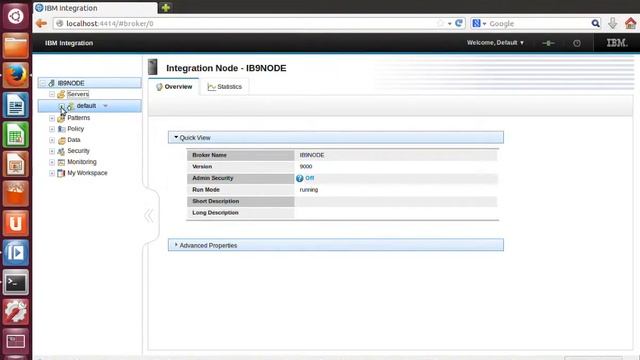Open the Terminal from dock
The width and height of the screenshot is (640, 360).
(x=16, y=282)
